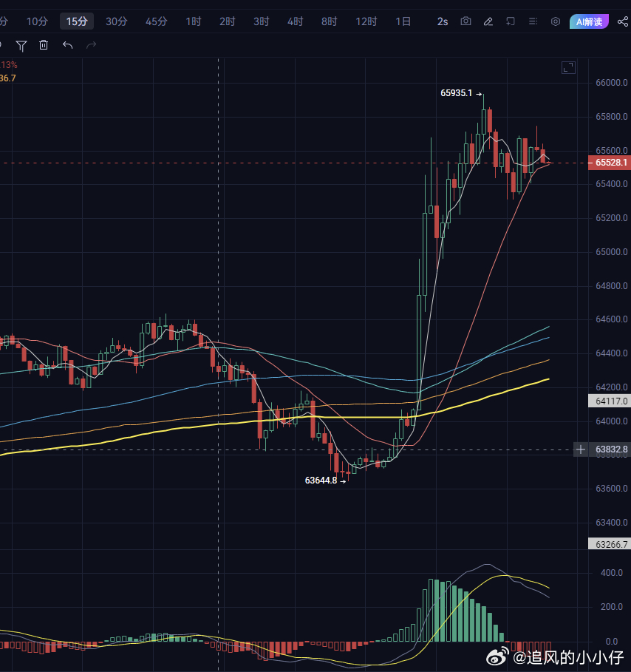Viewport: 631px width, 672px height.
Task: Open the indicators list icon
Action: 533,21
